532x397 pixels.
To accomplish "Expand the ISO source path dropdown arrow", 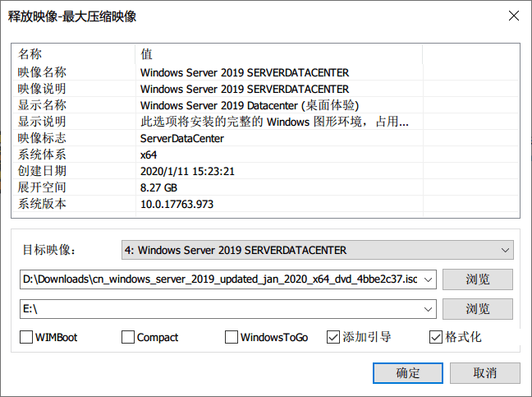I will pyautogui.click(x=428, y=279).
